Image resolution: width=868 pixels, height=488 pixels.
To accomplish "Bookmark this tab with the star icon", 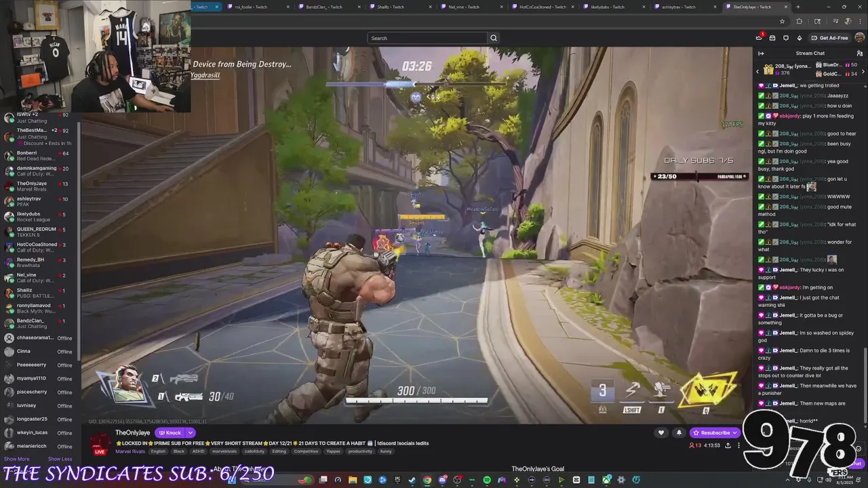I will 783,22.
